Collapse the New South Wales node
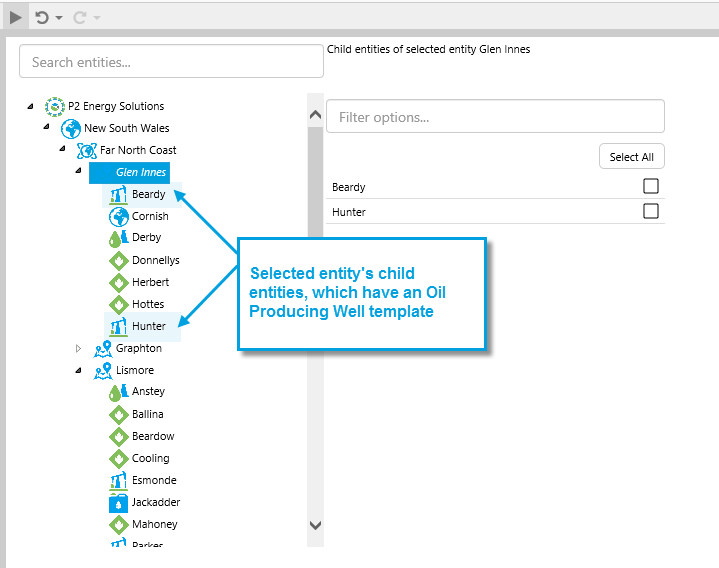The height and width of the screenshot is (568, 719). (x=46, y=127)
